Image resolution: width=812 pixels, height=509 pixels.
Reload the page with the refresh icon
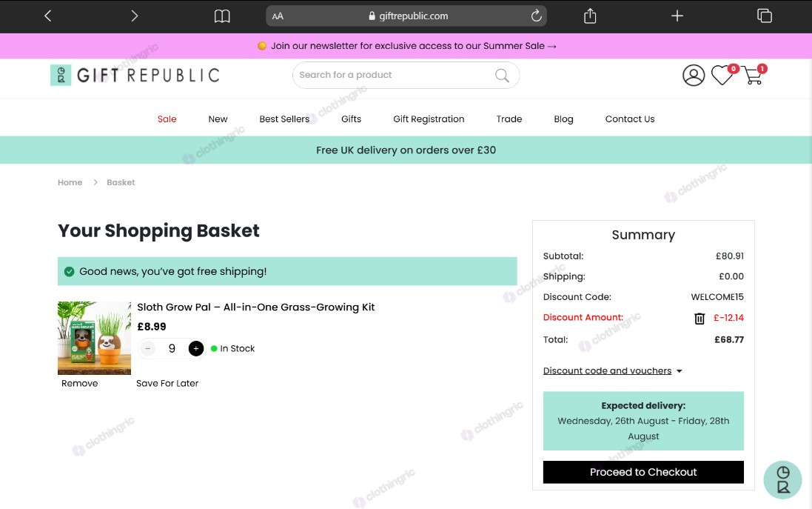coord(537,16)
